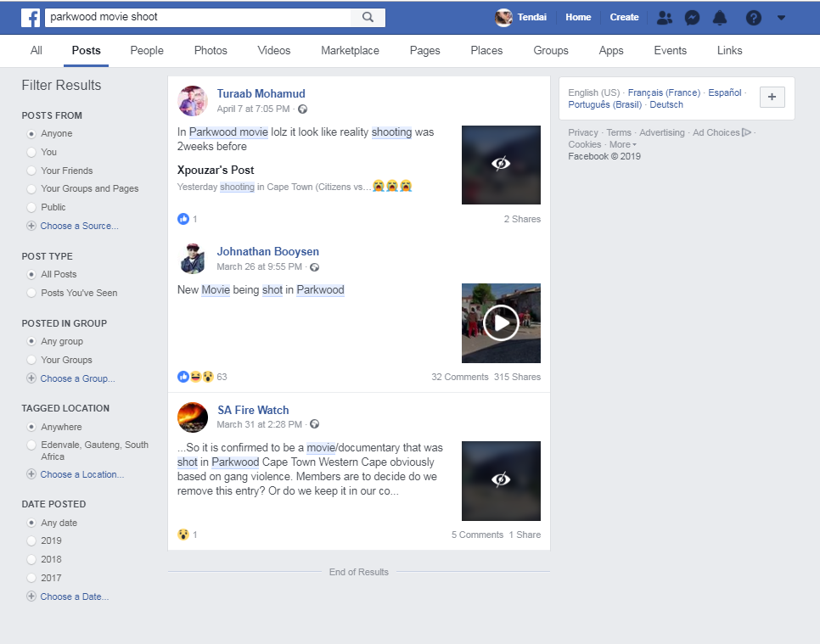Select the Anyone radio under Posts From
Screen dimensions: 820x644
31,134
